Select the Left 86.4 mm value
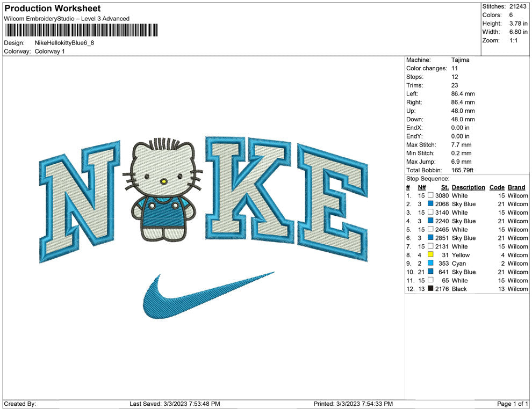Viewport: 532px width, 409px height. (x=463, y=94)
